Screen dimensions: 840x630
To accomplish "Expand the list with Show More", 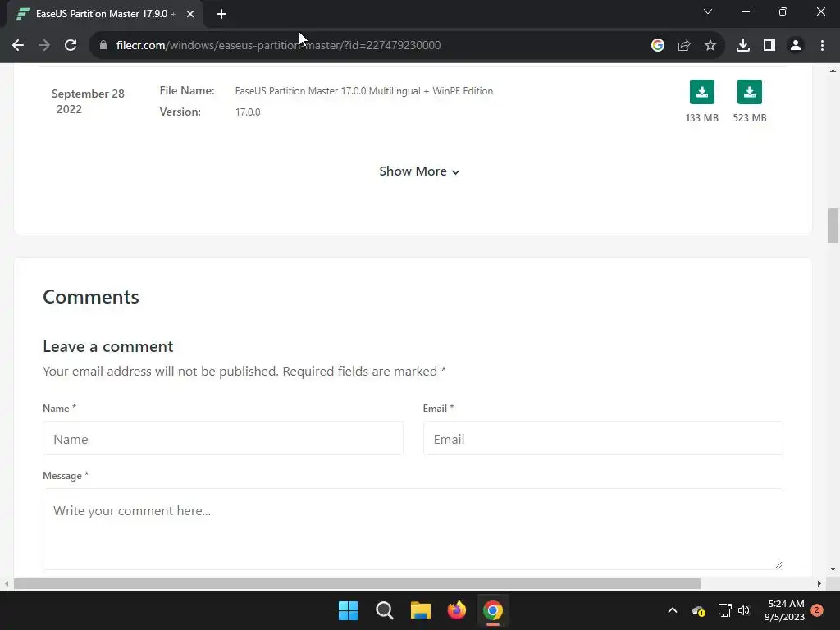I will pos(419,171).
